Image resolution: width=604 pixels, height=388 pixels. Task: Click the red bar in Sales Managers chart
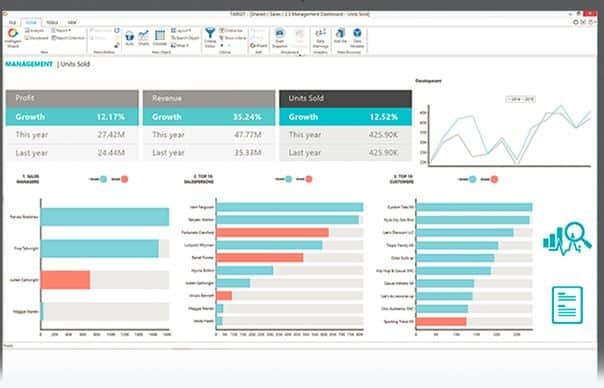(65, 280)
